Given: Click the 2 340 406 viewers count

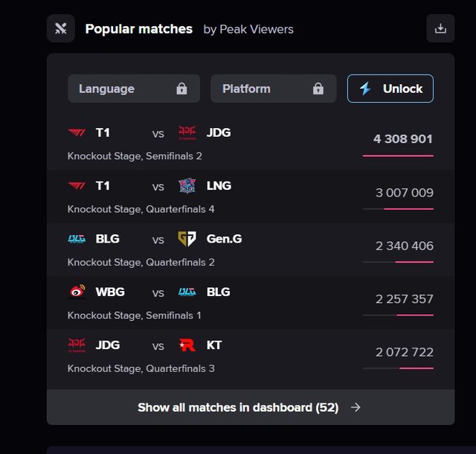Looking at the screenshot, I should tap(404, 246).
